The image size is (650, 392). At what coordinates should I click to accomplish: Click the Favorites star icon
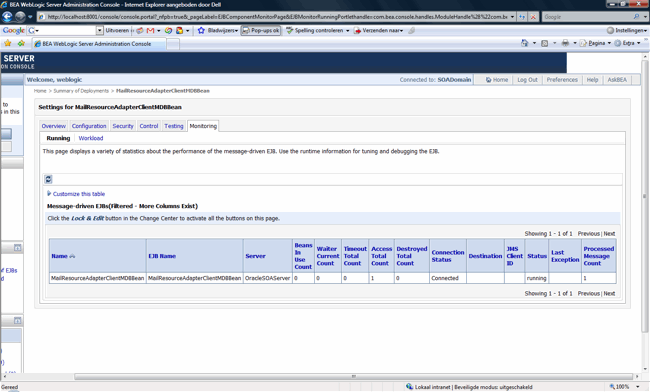click(7, 43)
